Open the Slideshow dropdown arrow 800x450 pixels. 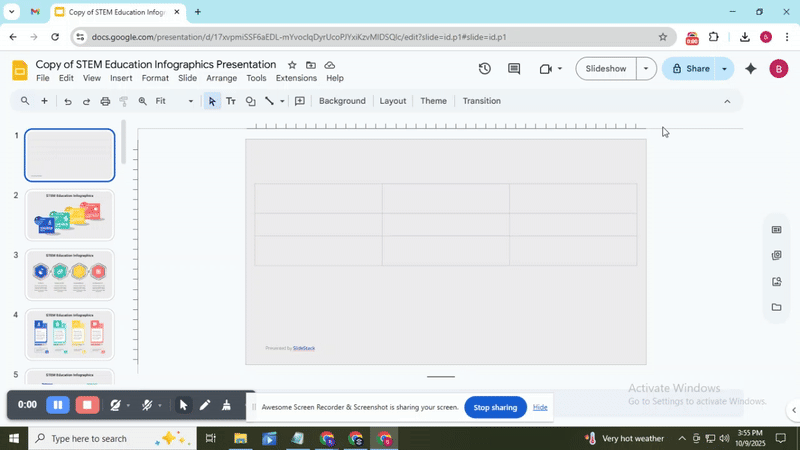tap(646, 69)
